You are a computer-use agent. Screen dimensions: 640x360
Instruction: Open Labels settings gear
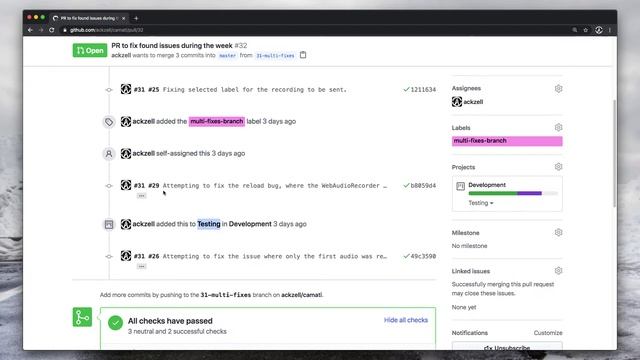click(x=558, y=128)
